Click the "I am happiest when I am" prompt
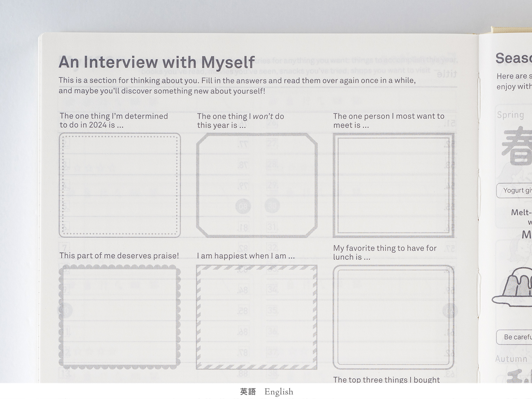This screenshot has height=399, width=532. click(x=246, y=256)
